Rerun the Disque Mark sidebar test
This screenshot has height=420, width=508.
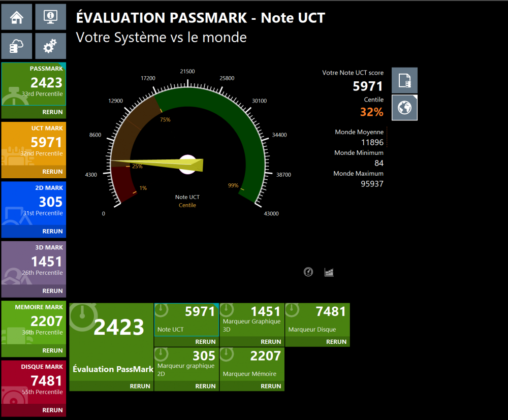52,410
